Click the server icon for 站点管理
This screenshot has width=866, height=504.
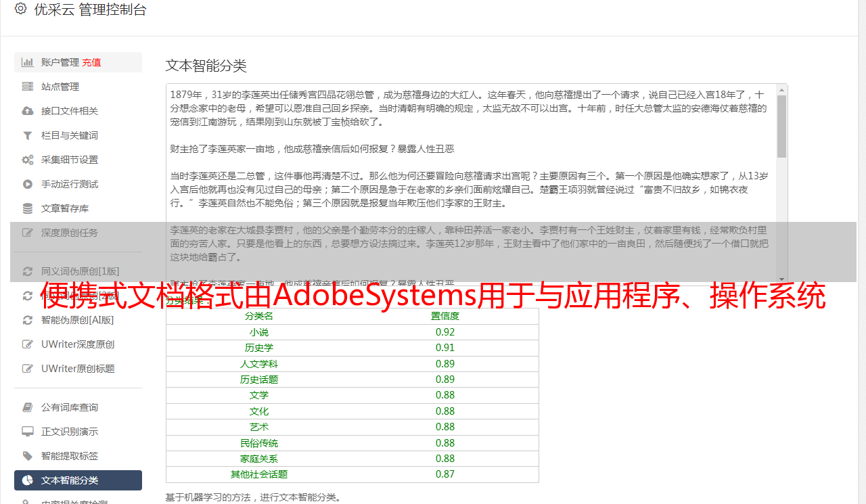point(27,87)
